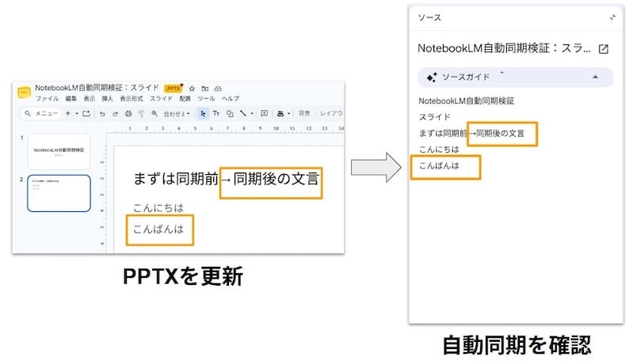Undo the last action

click(x=102, y=114)
